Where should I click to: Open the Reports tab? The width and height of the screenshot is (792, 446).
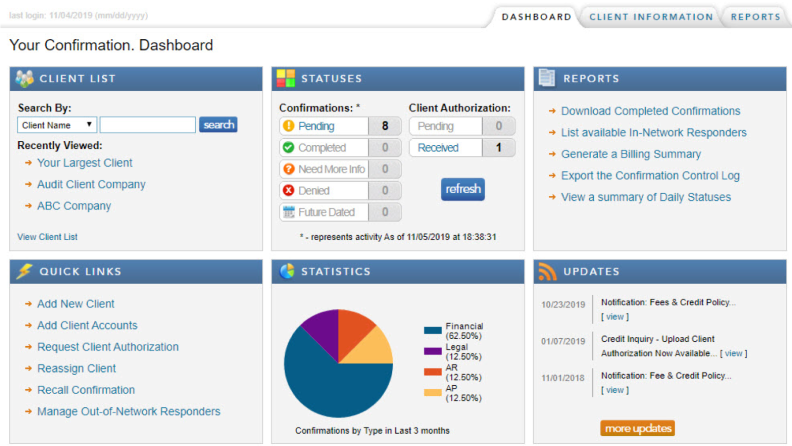755,17
